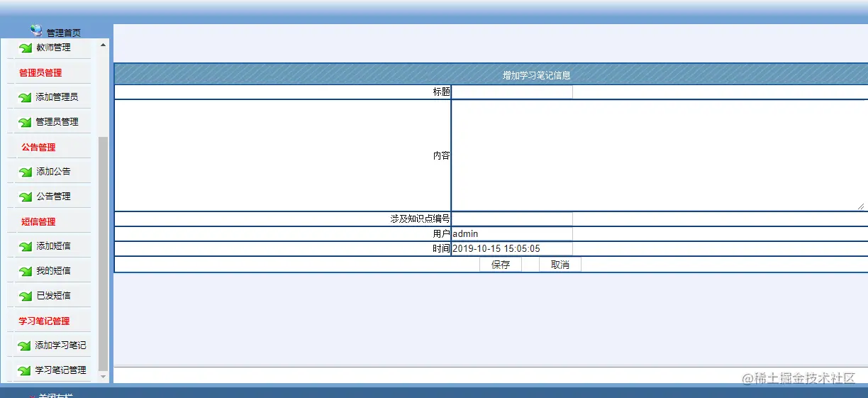Collapse the red 公告管理 section header
The width and height of the screenshot is (868, 398).
pos(38,148)
